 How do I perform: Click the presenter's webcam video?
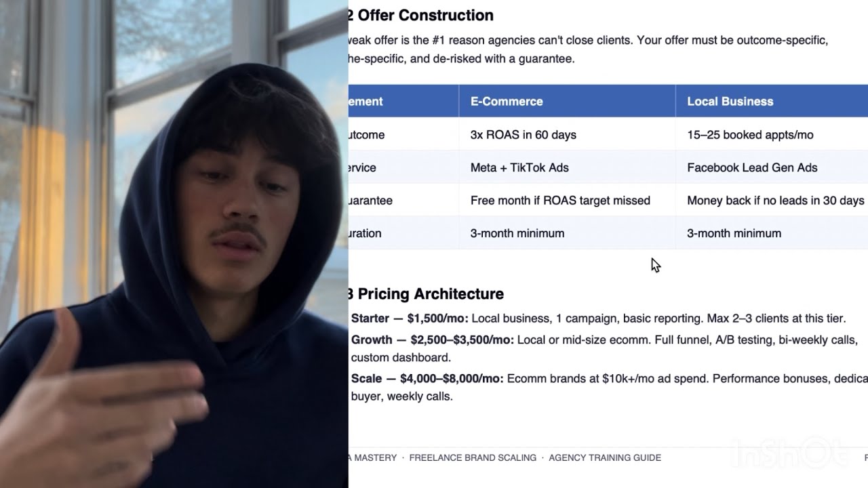[174, 244]
